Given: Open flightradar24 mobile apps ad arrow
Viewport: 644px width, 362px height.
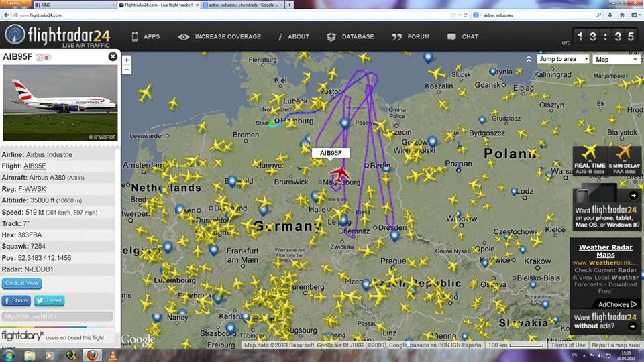Looking at the screenshot, I should pyautogui.click(x=633, y=196).
